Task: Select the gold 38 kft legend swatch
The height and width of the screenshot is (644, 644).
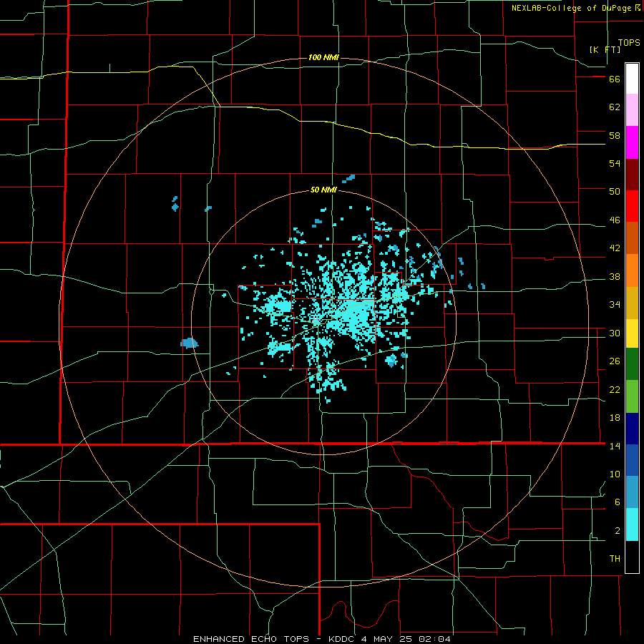Action: click(x=632, y=303)
